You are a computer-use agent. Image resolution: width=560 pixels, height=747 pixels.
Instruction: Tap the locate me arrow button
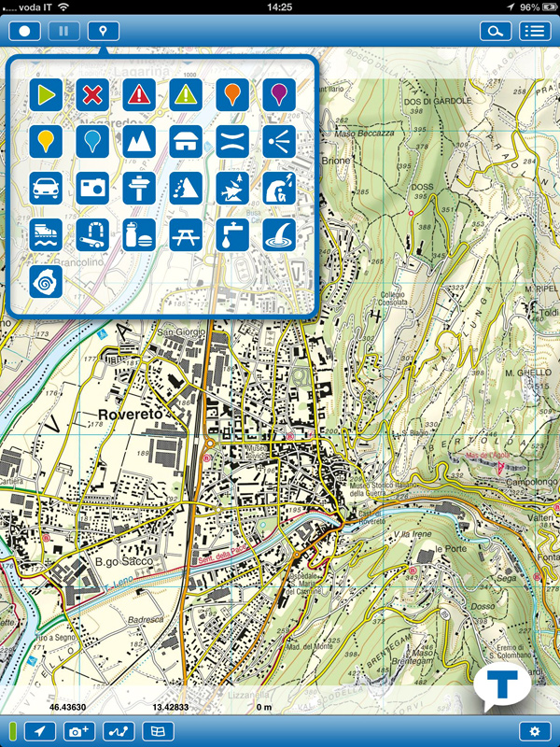tap(40, 731)
